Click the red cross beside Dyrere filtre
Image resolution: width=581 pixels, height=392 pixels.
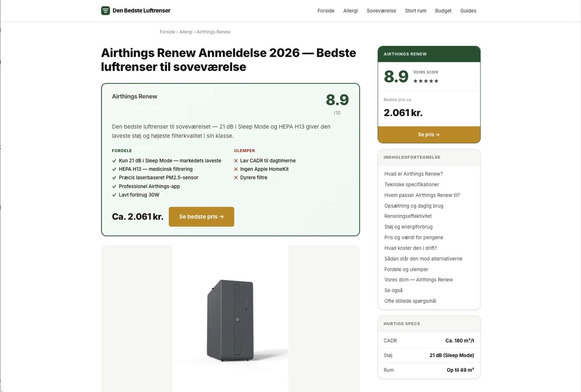point(236,178)
